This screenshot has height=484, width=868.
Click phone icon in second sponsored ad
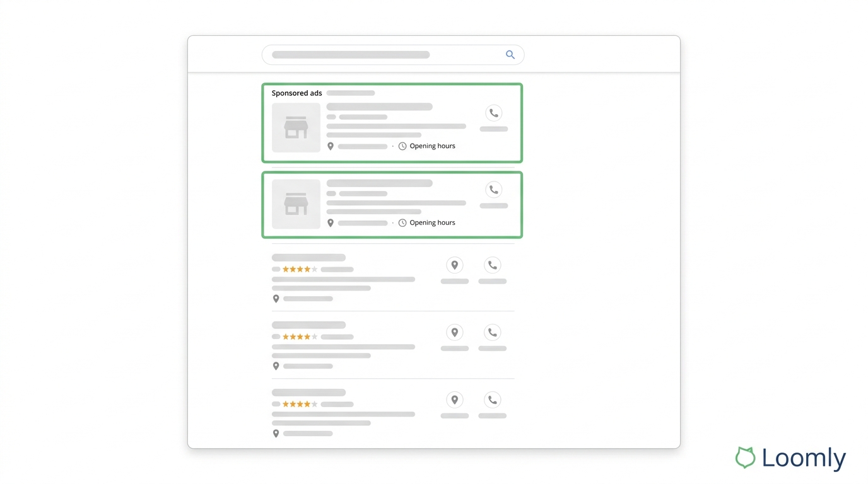point(494,190)
